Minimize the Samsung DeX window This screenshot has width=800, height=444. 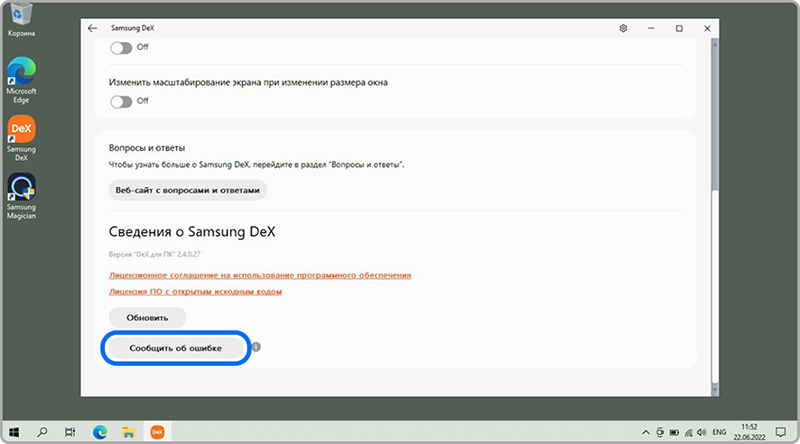tap(651, 29)
